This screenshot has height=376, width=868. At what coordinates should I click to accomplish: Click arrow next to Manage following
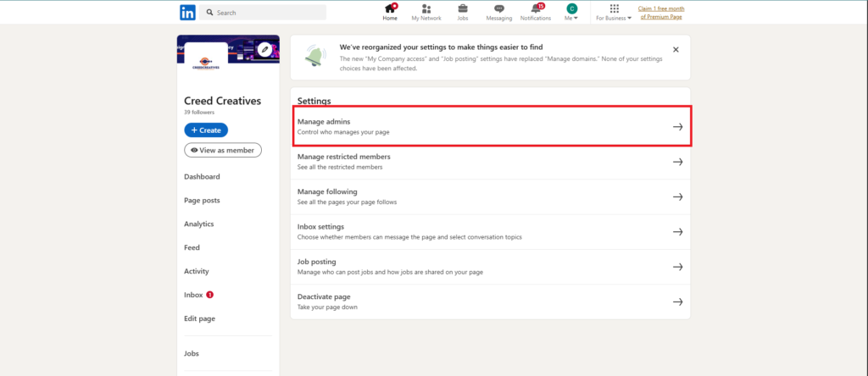point(677,196)
